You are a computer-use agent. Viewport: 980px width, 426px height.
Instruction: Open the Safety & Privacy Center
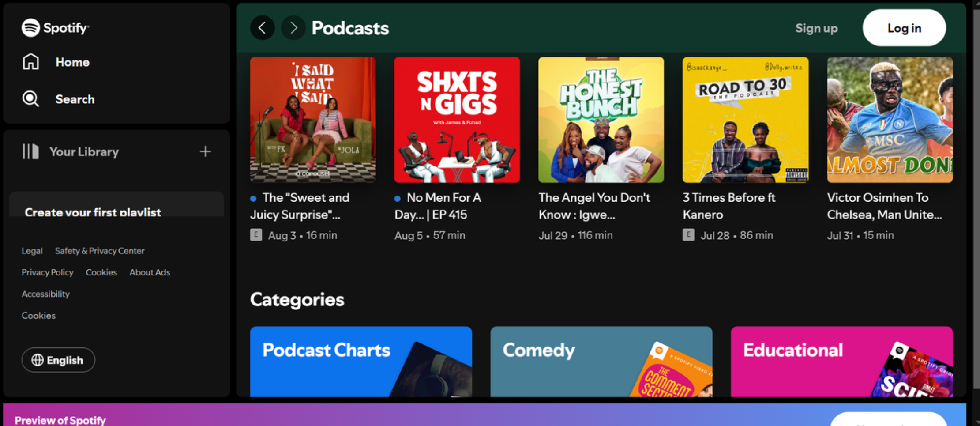point(99,250)
